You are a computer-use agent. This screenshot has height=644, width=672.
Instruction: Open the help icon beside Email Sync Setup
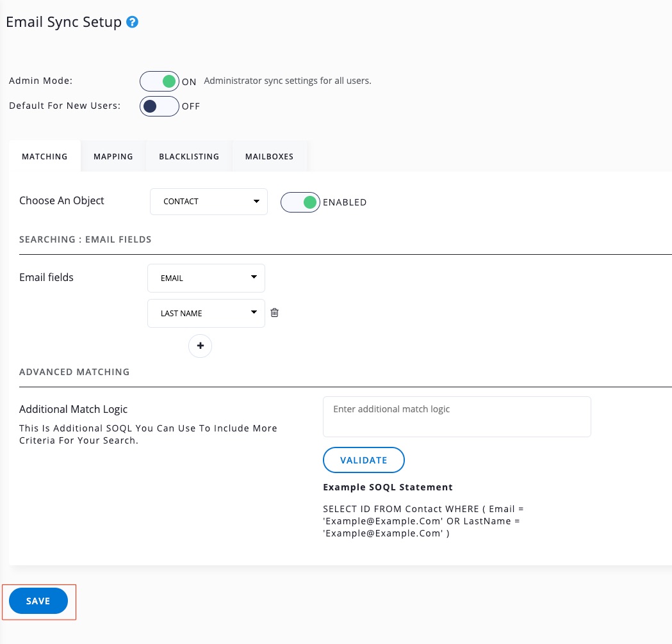pos(133,22)
